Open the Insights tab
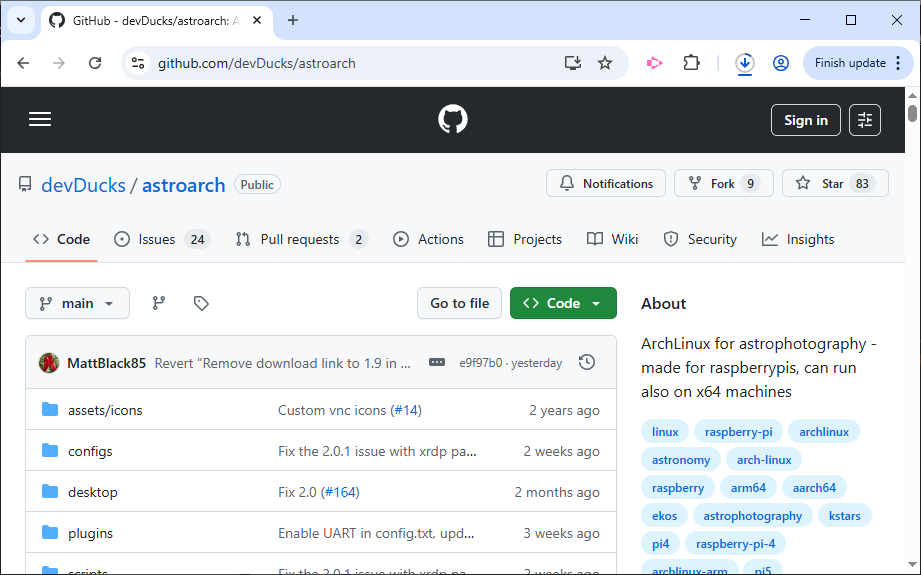 [x=798, y=239]
